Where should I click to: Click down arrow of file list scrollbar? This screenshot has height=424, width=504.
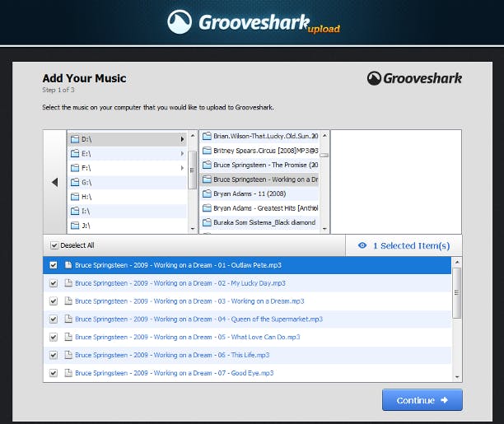[457, 377]
